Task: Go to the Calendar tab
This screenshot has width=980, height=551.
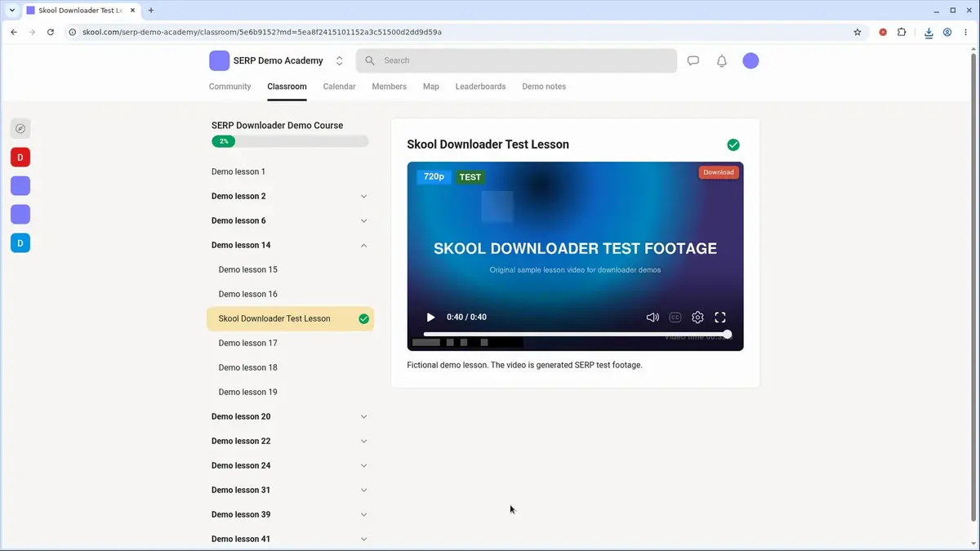Action: [339, 87]
